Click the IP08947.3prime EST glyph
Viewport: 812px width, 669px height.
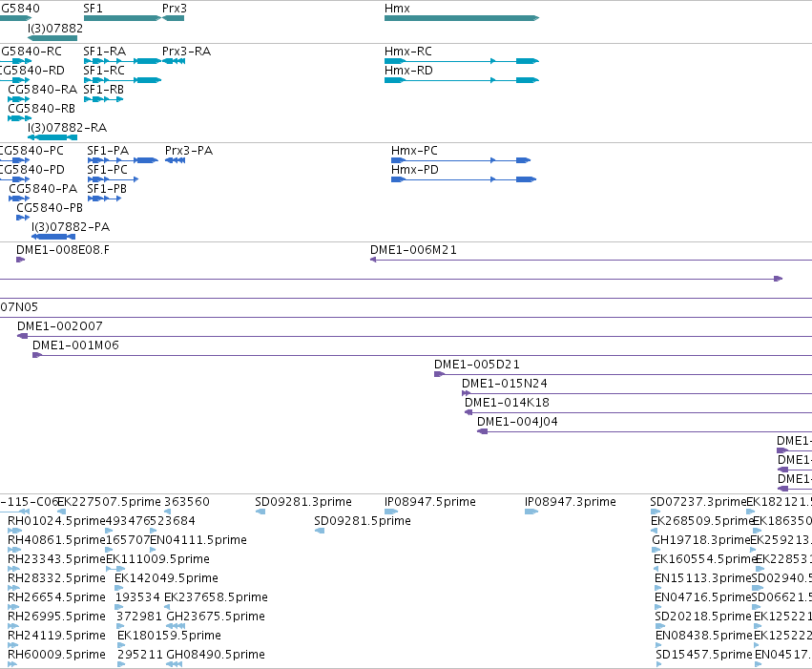531,512
